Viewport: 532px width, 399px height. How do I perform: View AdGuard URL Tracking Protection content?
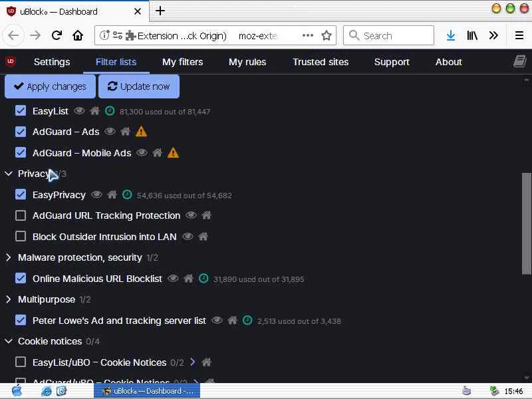pos(192,215)
